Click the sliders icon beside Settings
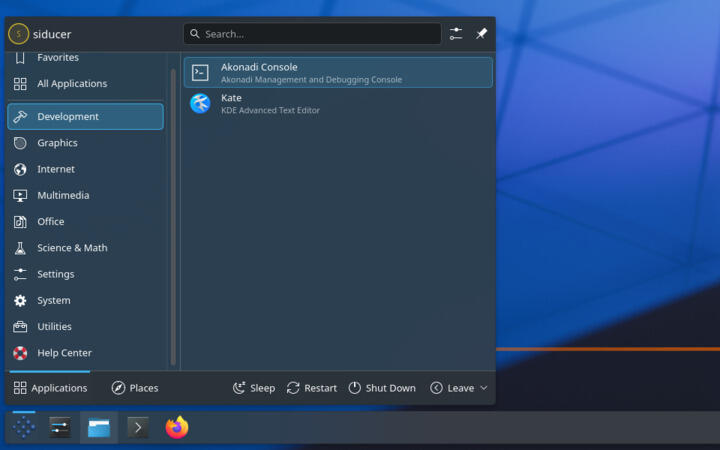Screen dimensions: 720x450 tap(20, 274)
